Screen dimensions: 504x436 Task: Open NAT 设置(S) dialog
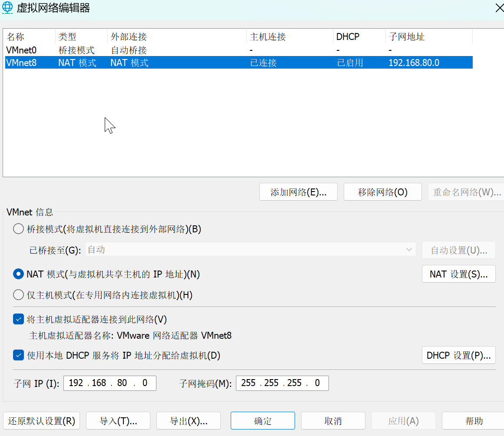pyautogui.click(x=458, y=274)
